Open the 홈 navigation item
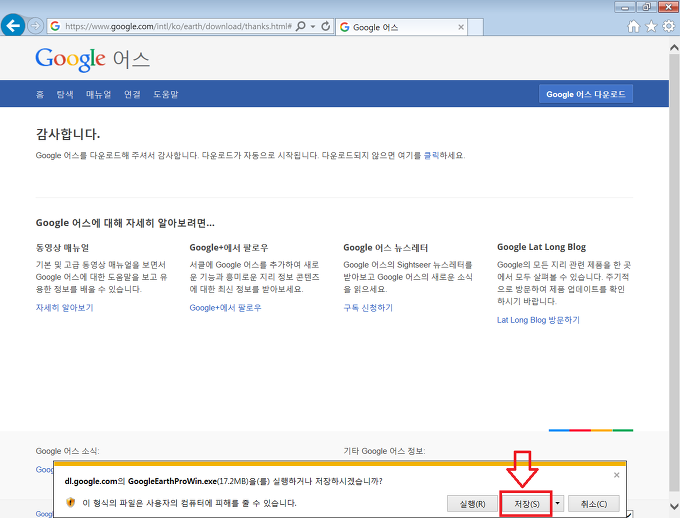The height and width of the screenshot is (518, 680). (40, 94)
